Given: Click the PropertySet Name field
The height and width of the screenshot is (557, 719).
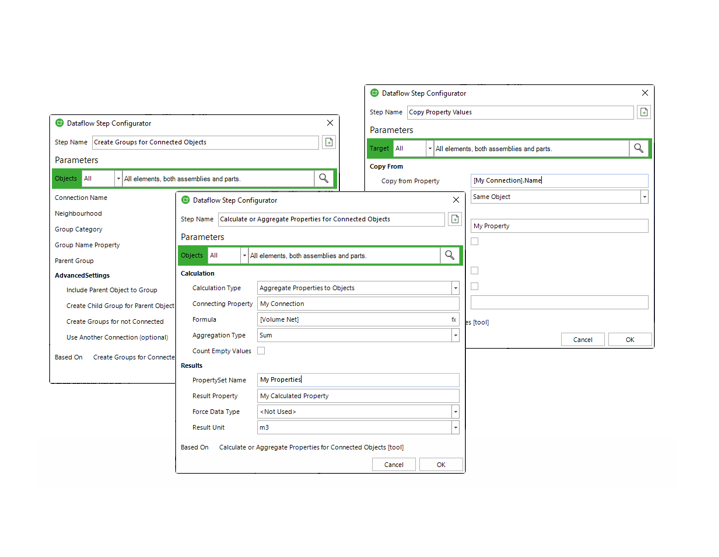Looking at the screenshot, I should pyautogui.click(x=358, y=380).
